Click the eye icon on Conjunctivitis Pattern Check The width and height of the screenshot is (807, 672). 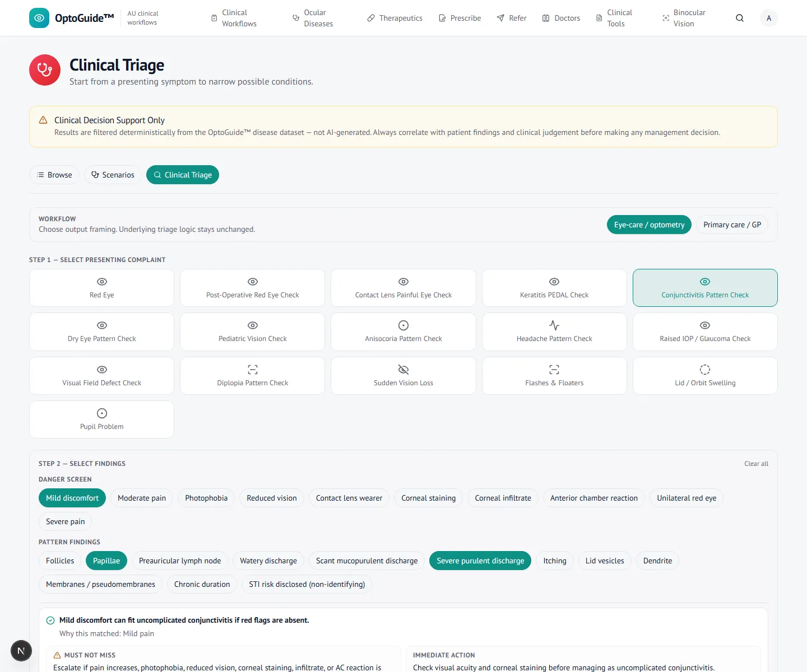[705, 282]
